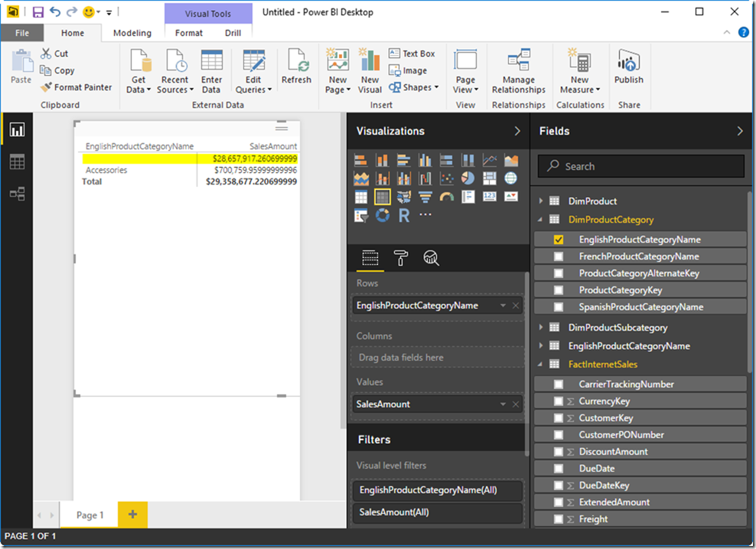The height and width of the screenshot is (549, 756).
Task: Choose the gauge visualization
Action: [446, 197]
